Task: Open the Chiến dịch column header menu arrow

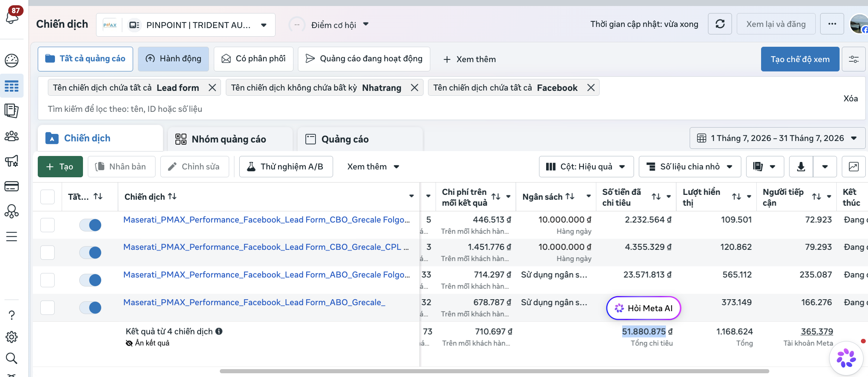Action: [412, 196]
